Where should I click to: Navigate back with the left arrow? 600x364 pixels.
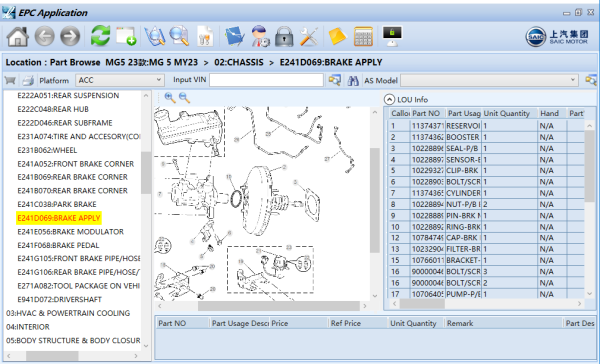pos(44,37)
